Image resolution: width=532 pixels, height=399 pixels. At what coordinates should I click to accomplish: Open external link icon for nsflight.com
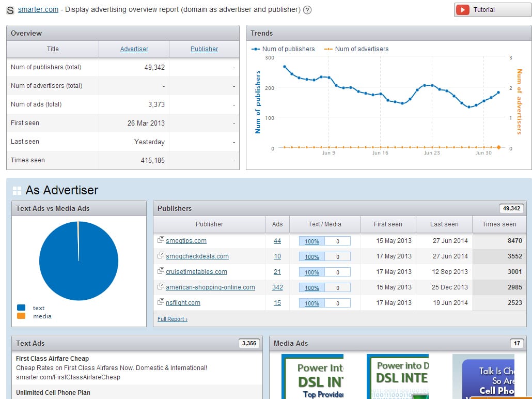coord(161,302)
